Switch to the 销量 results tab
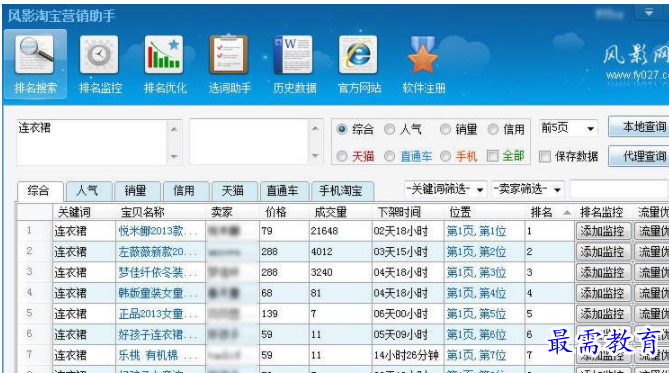Screen dimensions: 669x373 (x=138, y=191)
